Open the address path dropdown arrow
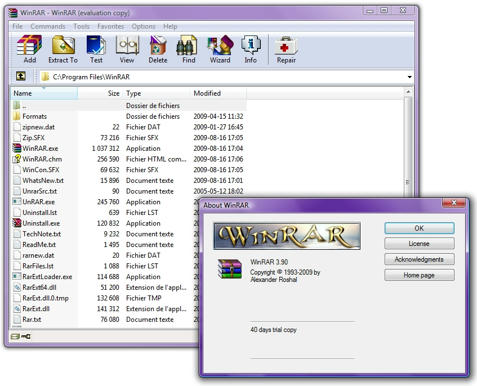This screenshot has width=477, height=386. click(409, 77)
